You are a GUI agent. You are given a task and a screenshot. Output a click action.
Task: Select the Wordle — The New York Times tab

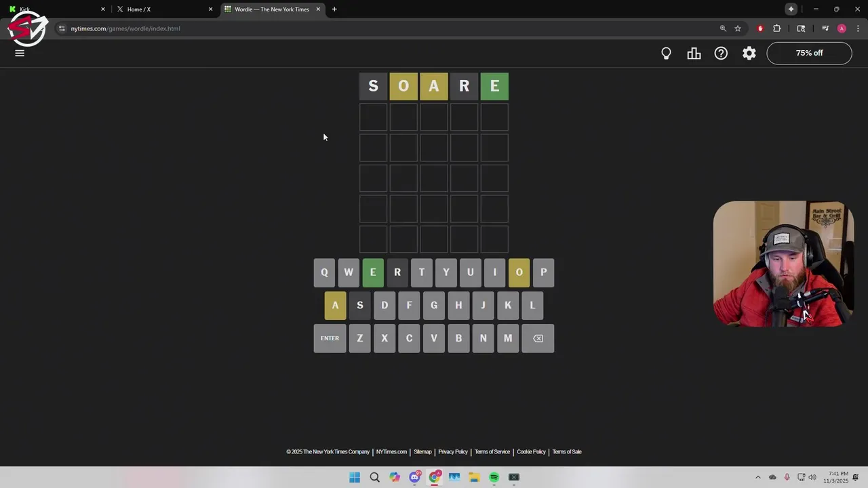(271, 9)
